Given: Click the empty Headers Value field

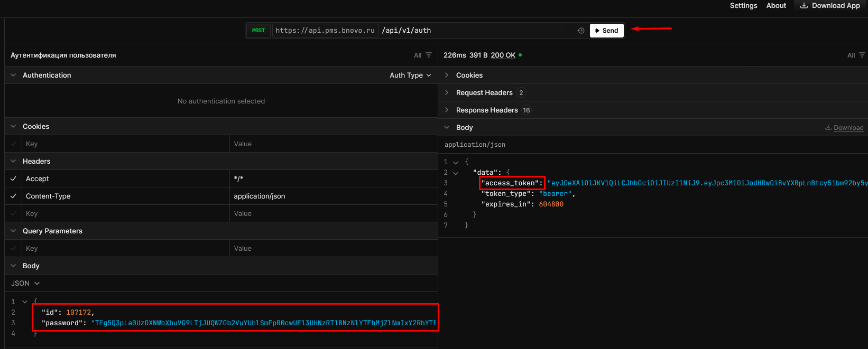Looking at the screenshot, I should click(334, 213).
